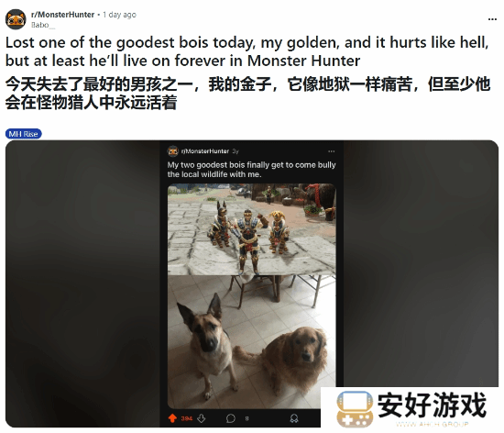Click the 394 upvote count
The height and width of the screenshot is (433, 504).
186,418
